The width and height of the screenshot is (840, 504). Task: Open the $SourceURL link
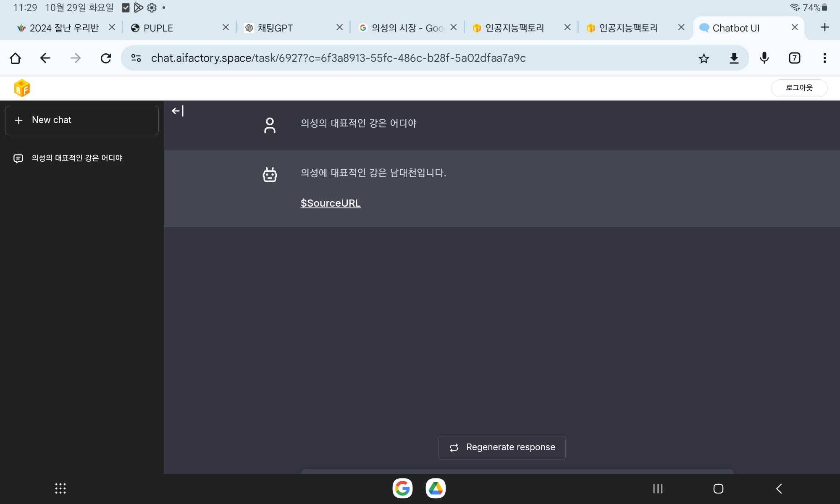pos(331,203)
